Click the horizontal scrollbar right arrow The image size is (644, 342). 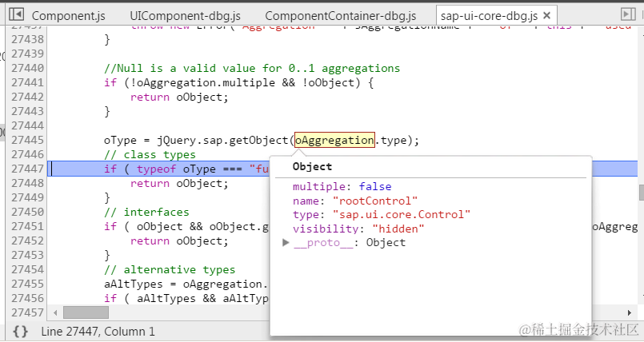630,313
